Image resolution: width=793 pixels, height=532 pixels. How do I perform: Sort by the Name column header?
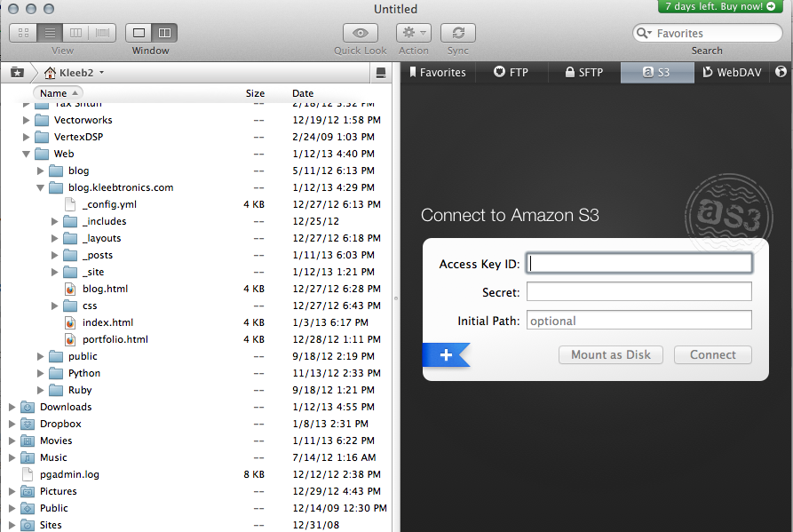(58, 93)
